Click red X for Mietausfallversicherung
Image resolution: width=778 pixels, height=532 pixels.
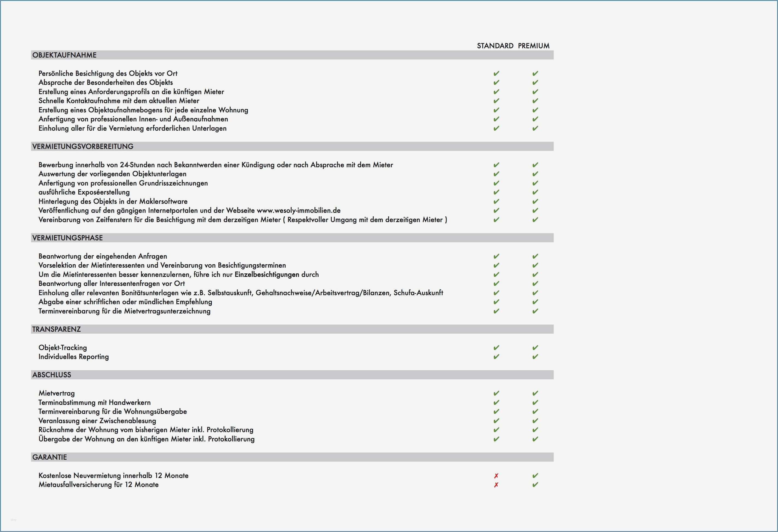click(496, 485)
